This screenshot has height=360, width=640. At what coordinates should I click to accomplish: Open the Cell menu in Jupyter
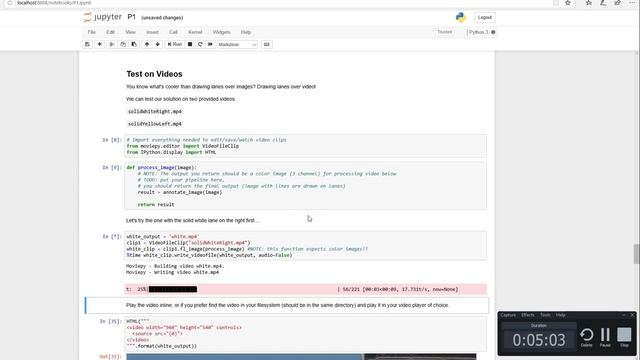[173, 32]
